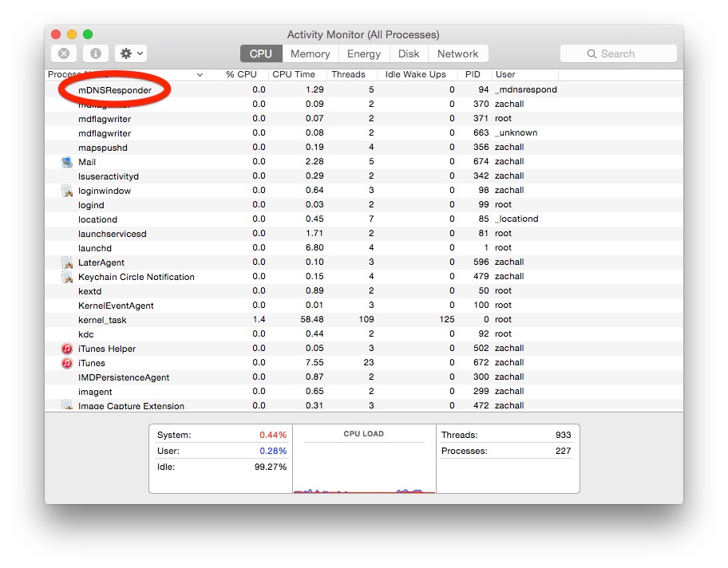Click the LaterAgent process icon
728x568 pixels.
point(67,262)
